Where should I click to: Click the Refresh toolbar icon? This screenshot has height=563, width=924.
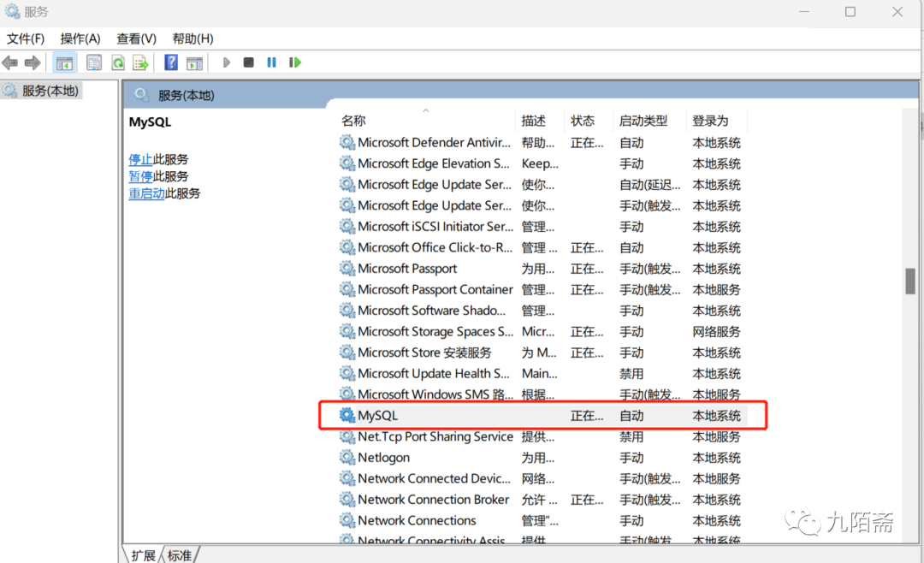tap(118, 62)
